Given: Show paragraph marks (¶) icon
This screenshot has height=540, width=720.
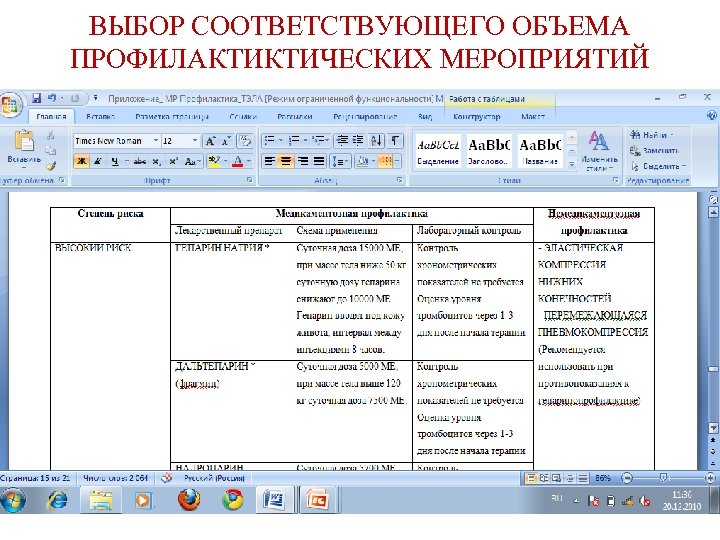Looking at the screenshot, I should [x=395, y=141].
